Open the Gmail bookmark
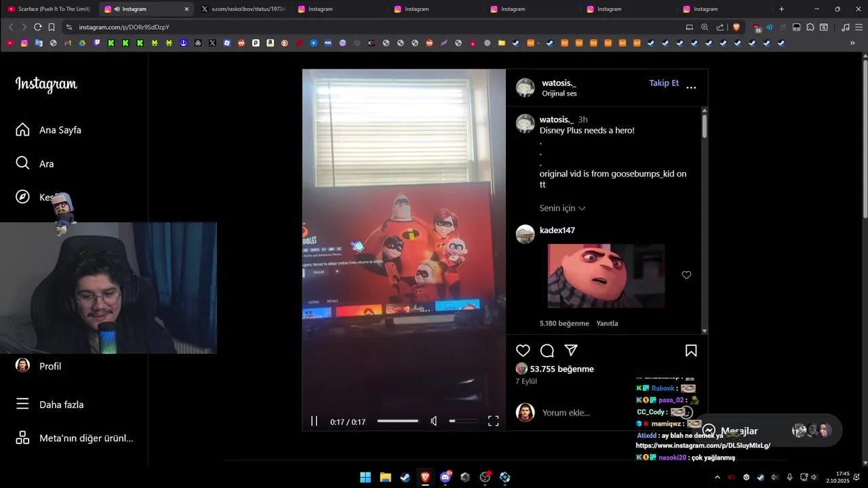The height and width of the screenshot is (488, 868). pos(68,43)
